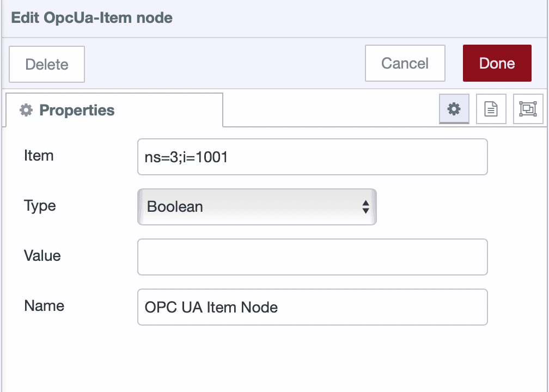Delete the OpcUa-Item node

[x=46, y=64]
